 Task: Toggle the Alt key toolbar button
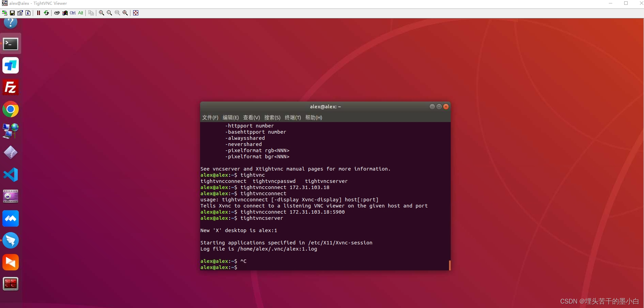(x=81, y=13)
